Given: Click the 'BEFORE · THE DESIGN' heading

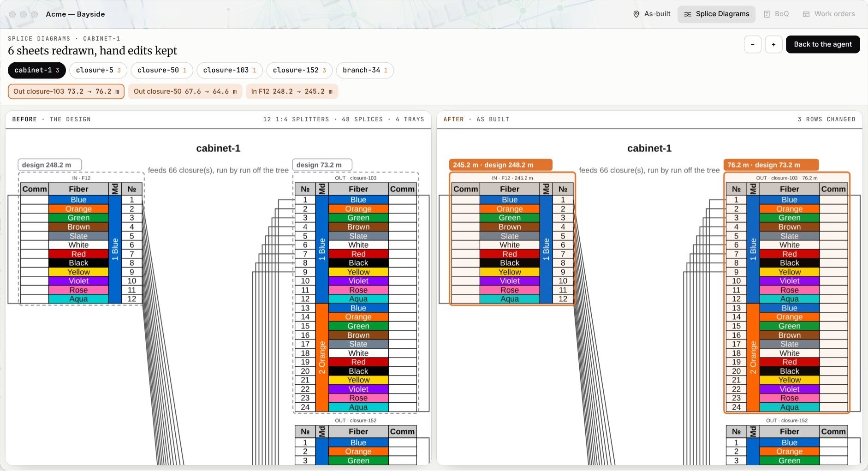Looking at the screenshot, I should [x=52, y=119].
